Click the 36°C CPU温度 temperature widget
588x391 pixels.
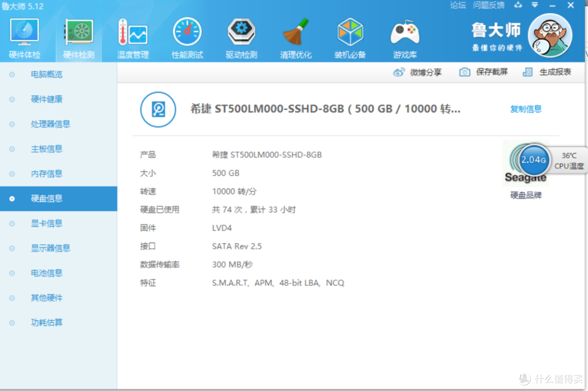pyautogui.click(x=568, y=160)
